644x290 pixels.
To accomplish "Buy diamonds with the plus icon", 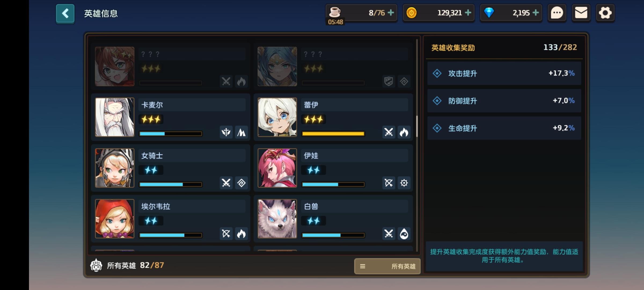I will pos(536,13).
